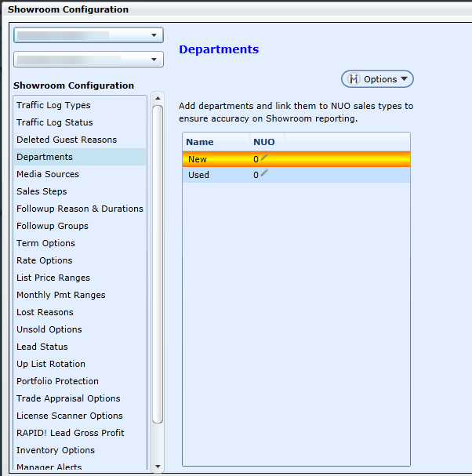This screenshot has width=472, height=476.
Task: Open Followup Reason & Durations
Action: (80, 209)
